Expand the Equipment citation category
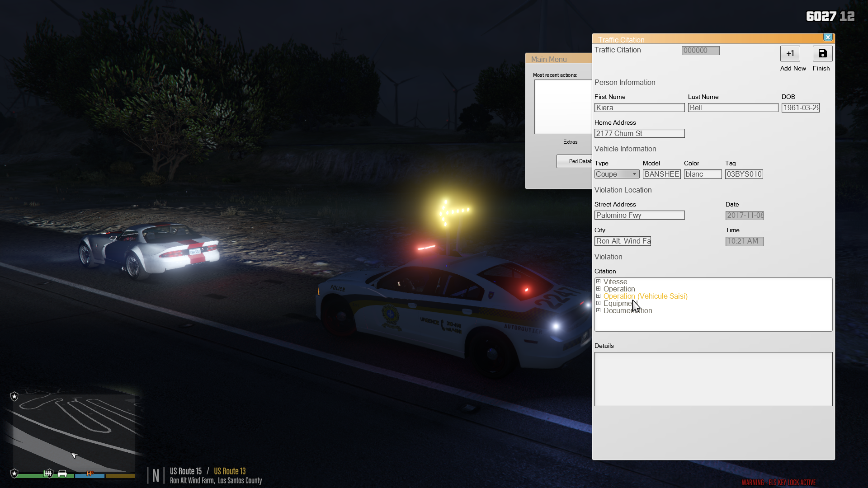The width and height of the screenshot is (868, 488). point(598,303)
